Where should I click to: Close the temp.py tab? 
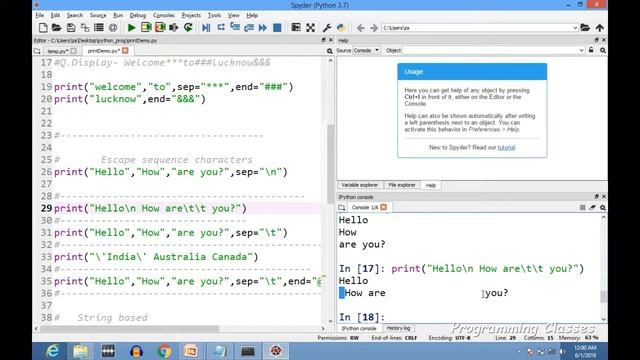73,51
